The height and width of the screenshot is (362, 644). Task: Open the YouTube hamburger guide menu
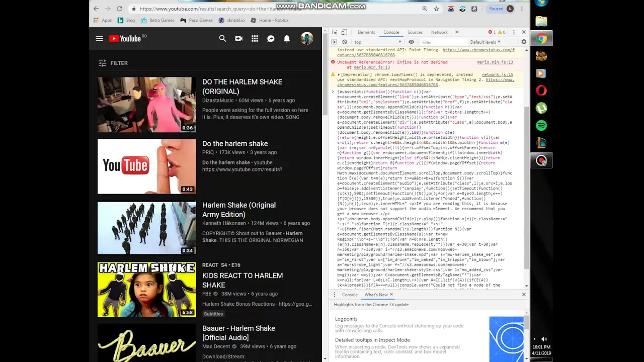100,39
